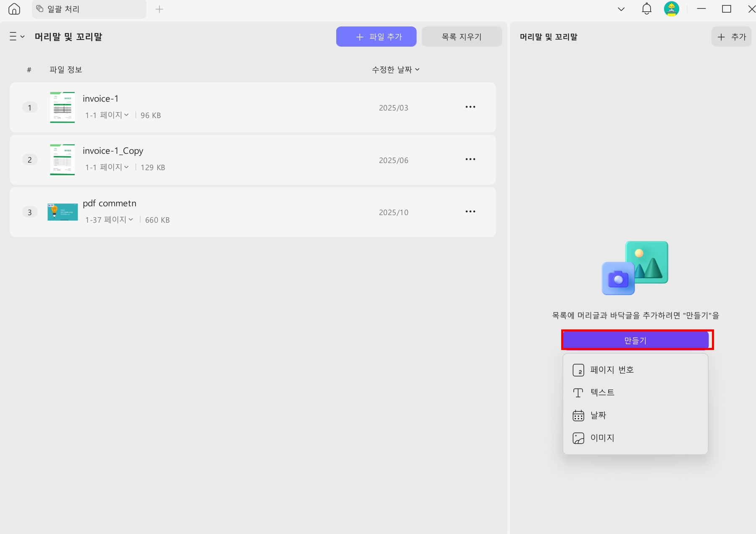756x534 pixels.
Task: Click row number 1 badge
Action: point(30,108)
